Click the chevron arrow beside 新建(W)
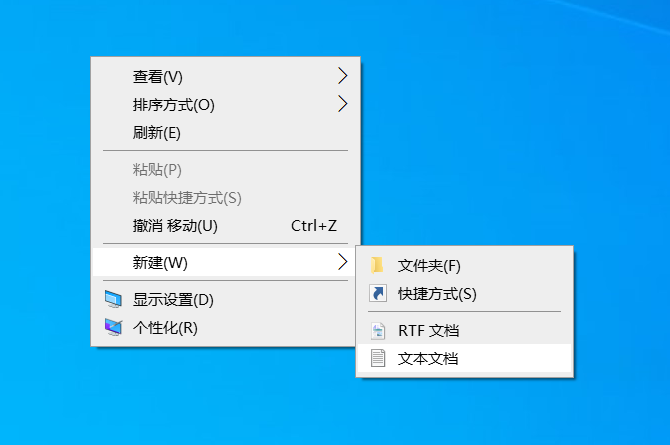 pyautogui.click(x=342, y=262)
